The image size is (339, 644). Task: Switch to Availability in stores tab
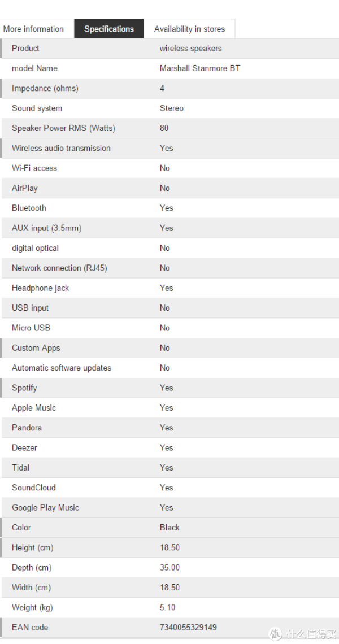[189, 29]
